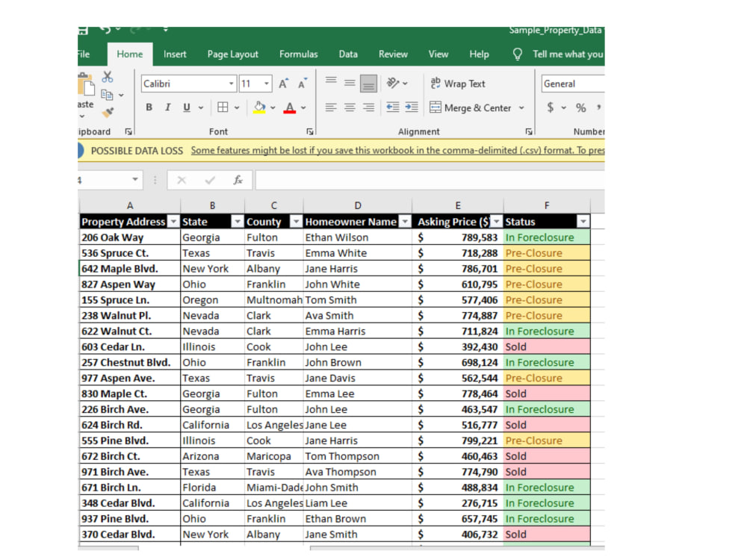Decrease font size button
The image size is (747, 560).
[x=302, y=84]
